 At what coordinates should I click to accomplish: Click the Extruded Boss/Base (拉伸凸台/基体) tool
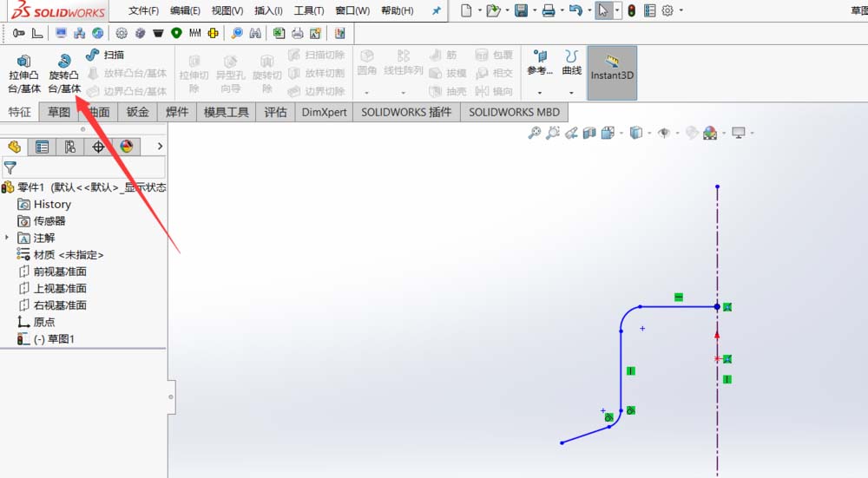[23, 74]
